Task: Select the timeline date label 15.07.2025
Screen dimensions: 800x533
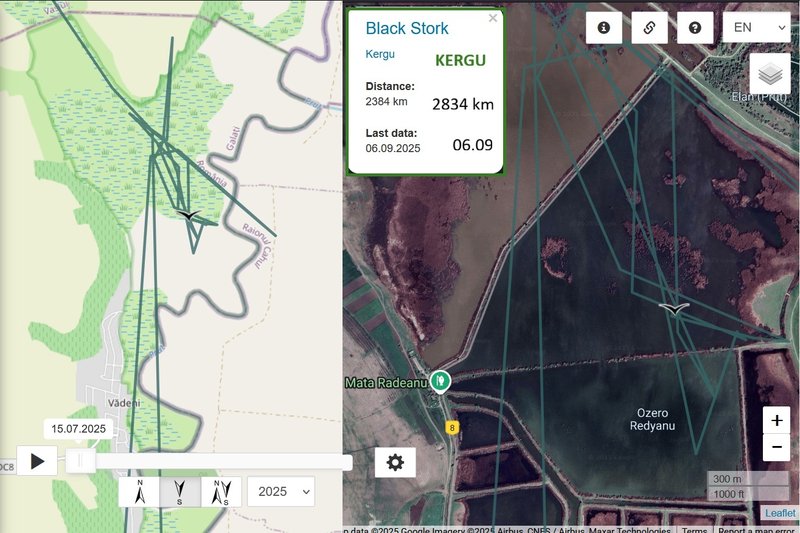Action: pos(79,429)
